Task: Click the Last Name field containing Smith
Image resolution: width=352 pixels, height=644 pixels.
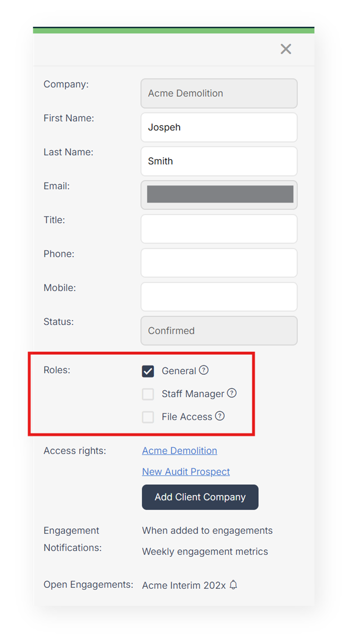Action: tap(219, 161)
